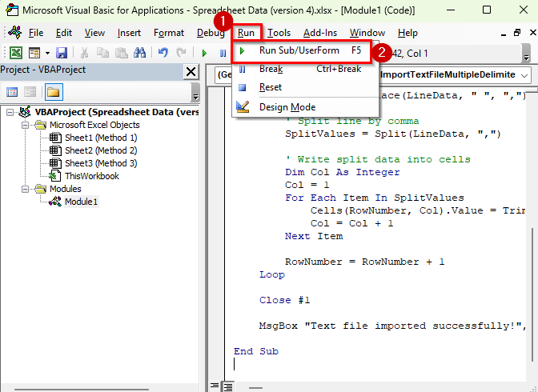Click the 'End Sub' code line
The width and height of the screenshot is (538, 392).
pyautogui.click(x=256, y=351)
